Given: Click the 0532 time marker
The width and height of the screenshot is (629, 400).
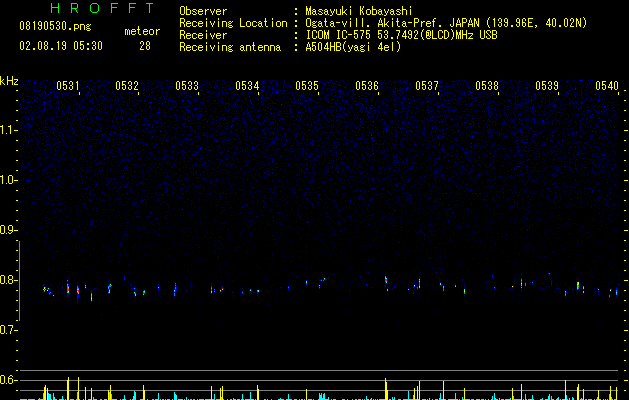Looking at the screenshot, I should 127,85.
